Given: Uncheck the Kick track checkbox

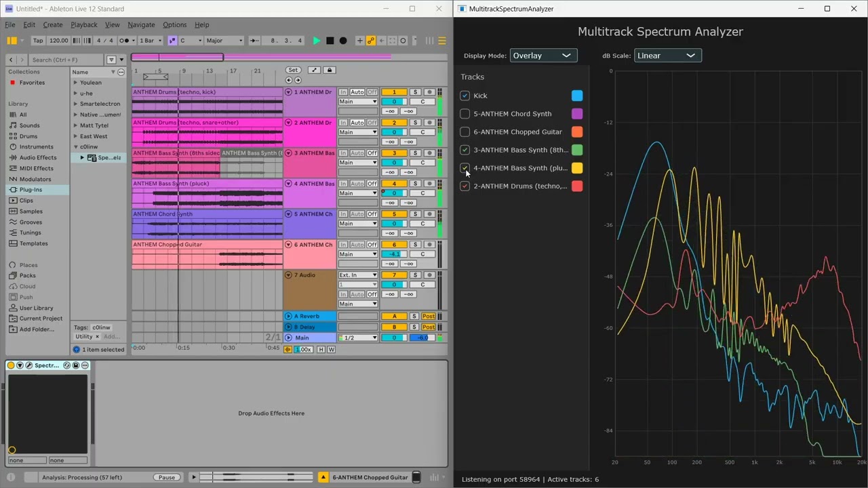Looking at the screenshot, I should point(465,96).
